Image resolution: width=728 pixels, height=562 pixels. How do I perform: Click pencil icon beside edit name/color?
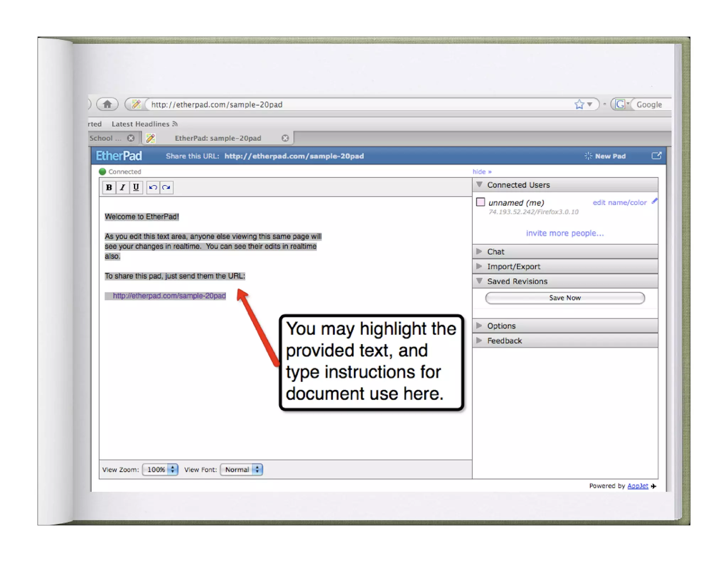click(654, 201)
